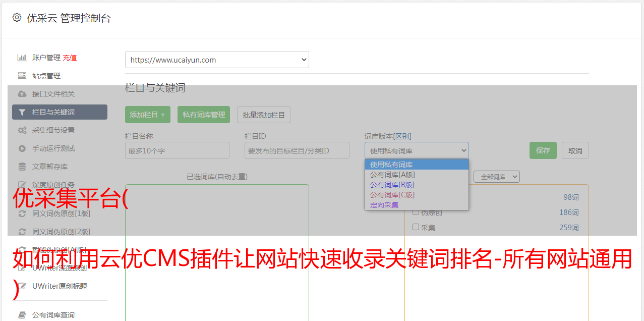Click the 私有词库管理 button
The height and width of the screenshot is (321, 644).
[204, 115]
